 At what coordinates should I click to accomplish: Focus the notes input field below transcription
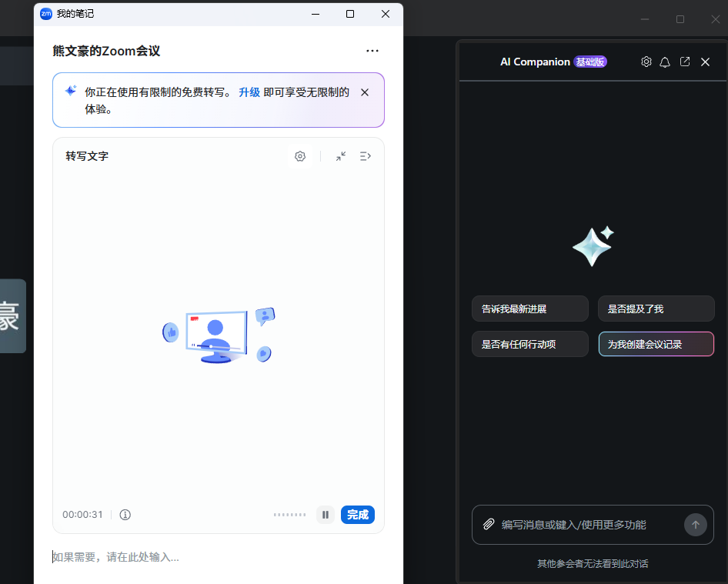coord(219,556)
